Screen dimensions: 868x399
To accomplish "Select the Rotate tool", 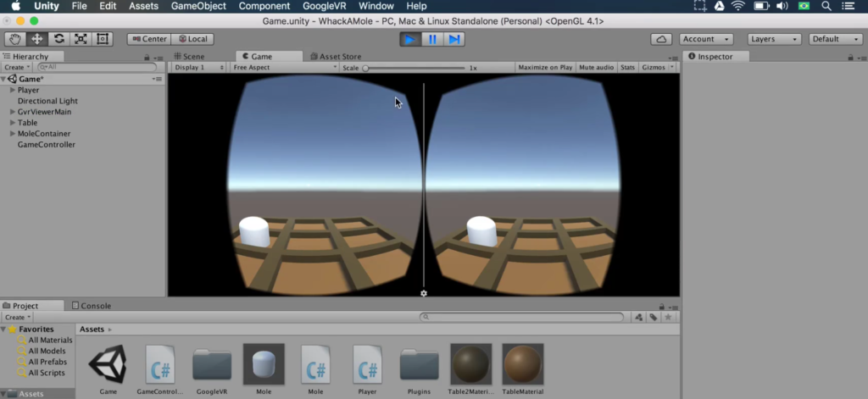I will 58,39.
